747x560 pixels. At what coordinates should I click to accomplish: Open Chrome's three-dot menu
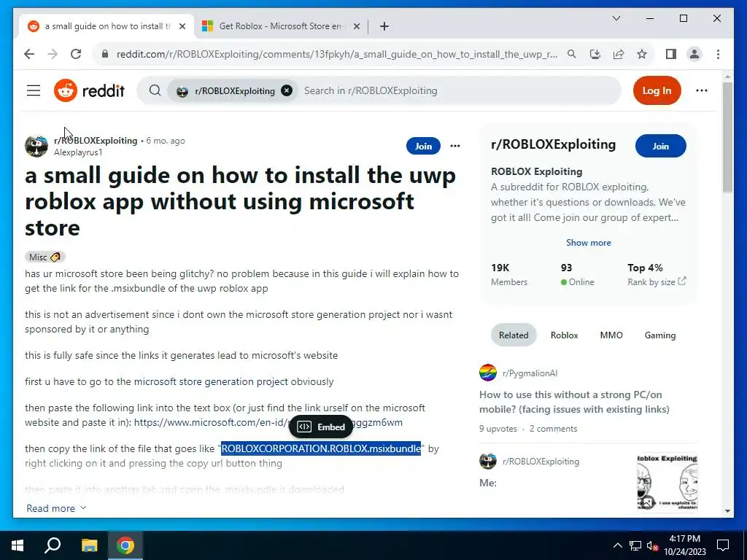point(718,54)
